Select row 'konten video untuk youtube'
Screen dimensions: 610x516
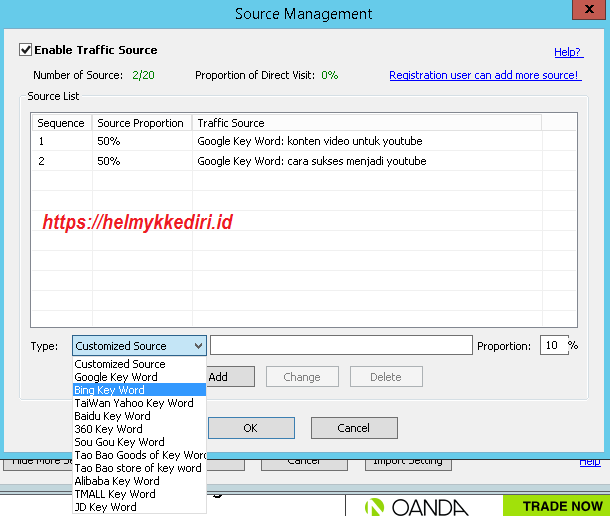[x=303, y=141]
